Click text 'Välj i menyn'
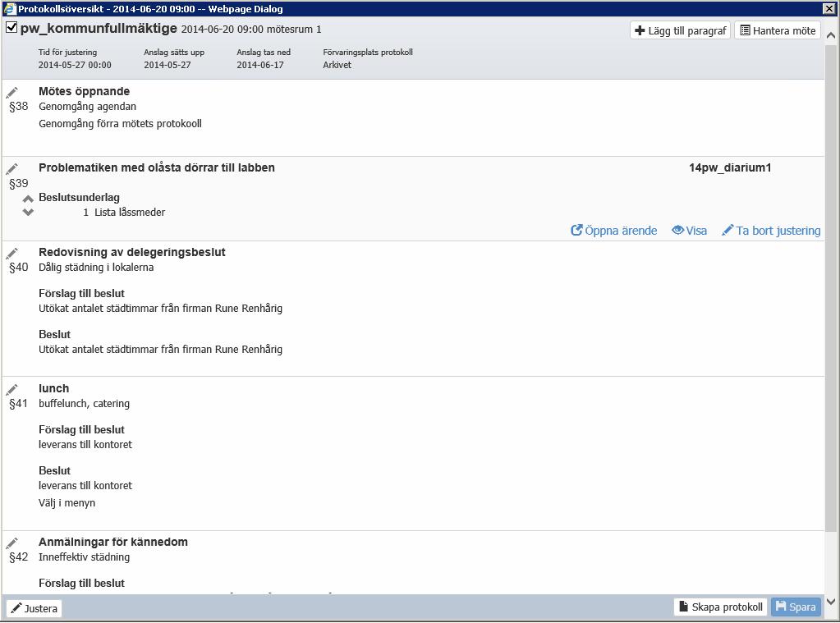Image resolution: width=840 pixels, height=623 pixels. [x=67, y=503]
